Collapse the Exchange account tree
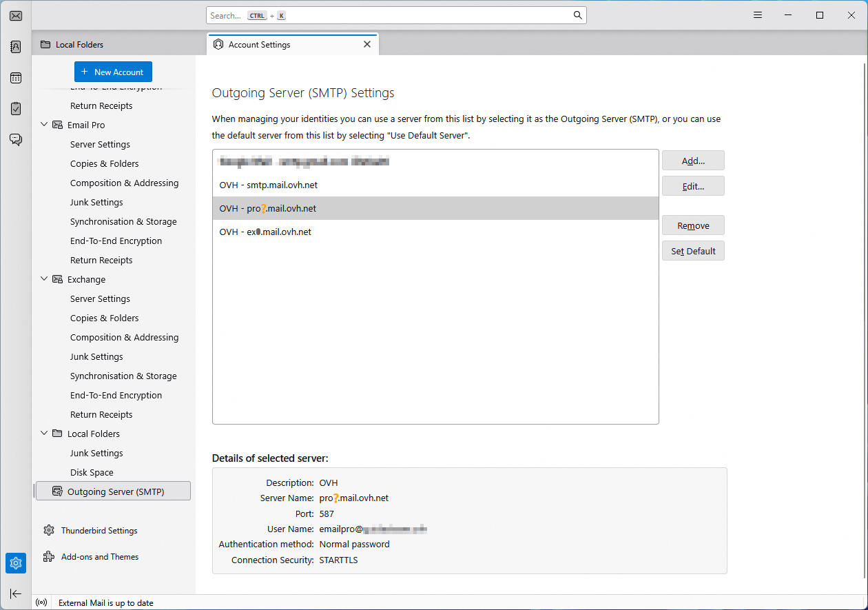Screen dimensions: 868x610 (45, 279)
